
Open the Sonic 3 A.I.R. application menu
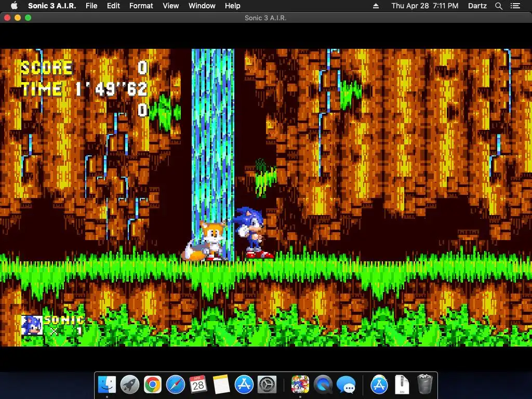tap(52, 6)
